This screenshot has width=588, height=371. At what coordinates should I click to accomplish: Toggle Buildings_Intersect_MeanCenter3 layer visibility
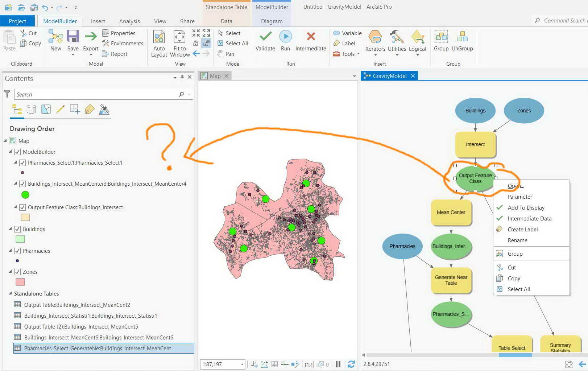22,184
